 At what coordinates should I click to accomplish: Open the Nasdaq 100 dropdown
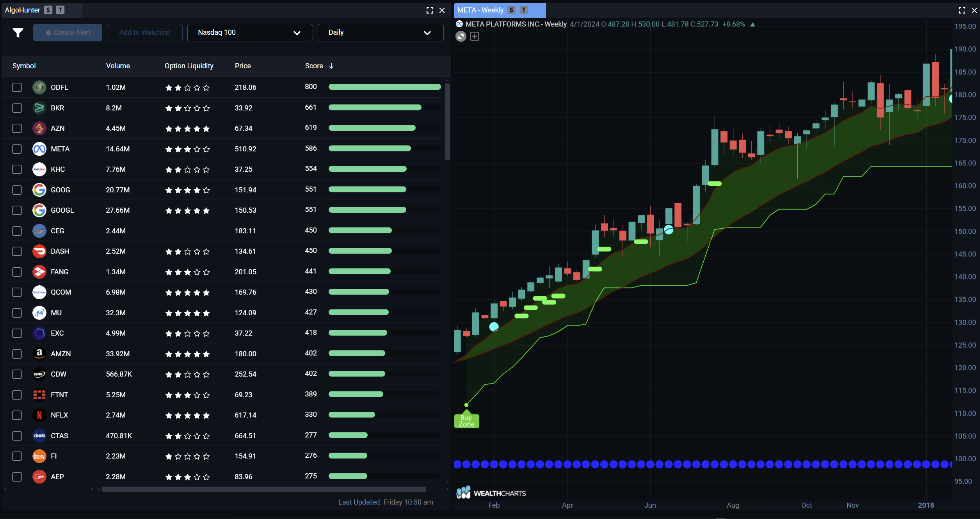(250, 32)
